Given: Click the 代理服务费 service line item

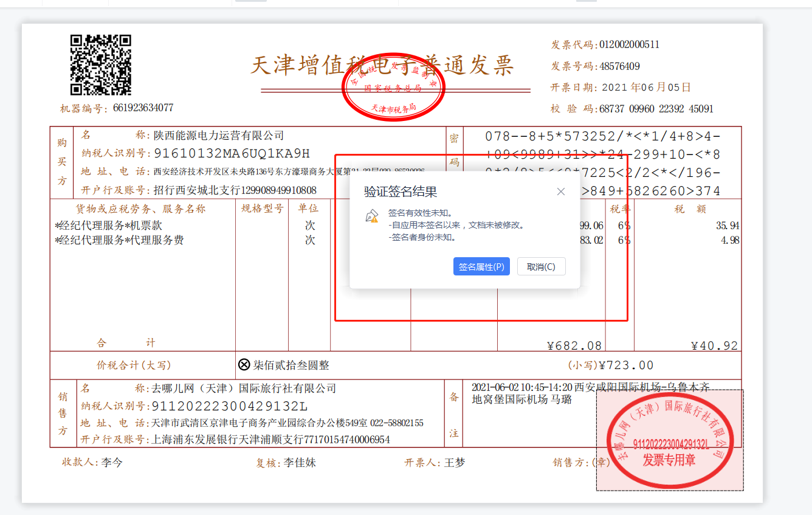Looking at the screenshot, I should (x=119, y=240).
